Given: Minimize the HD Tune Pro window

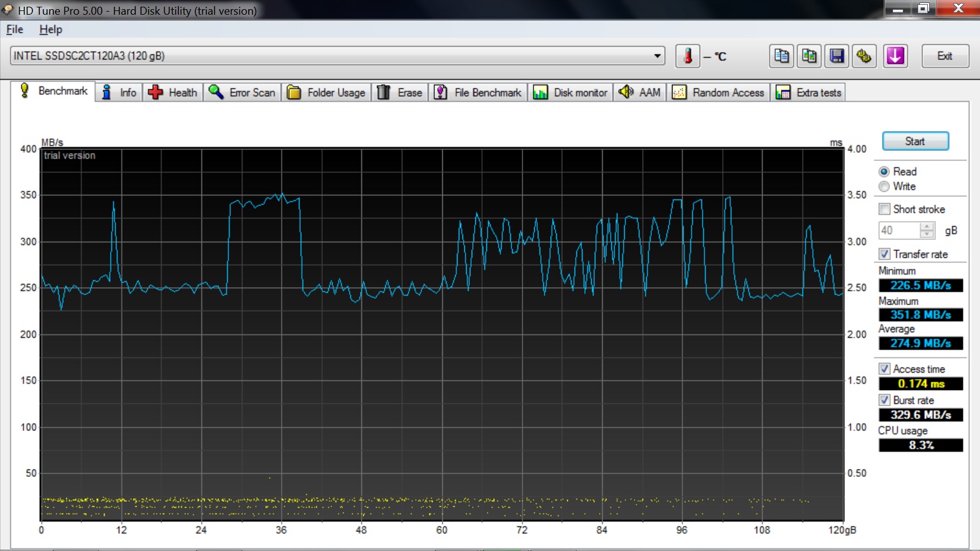Looking at the screenshot, I should pyautogui.click(x=898, y=8).
